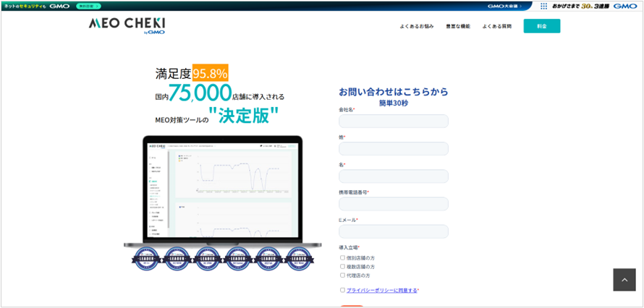Click the Eメール input field

(x=394, y=231)
